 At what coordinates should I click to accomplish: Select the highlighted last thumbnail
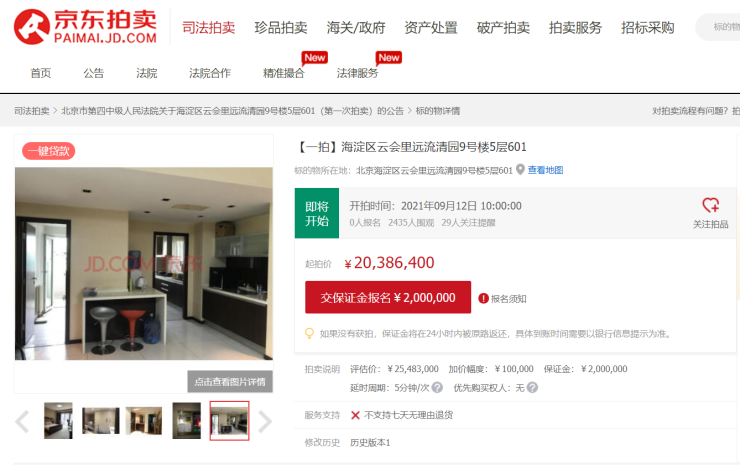pos(229,421)
